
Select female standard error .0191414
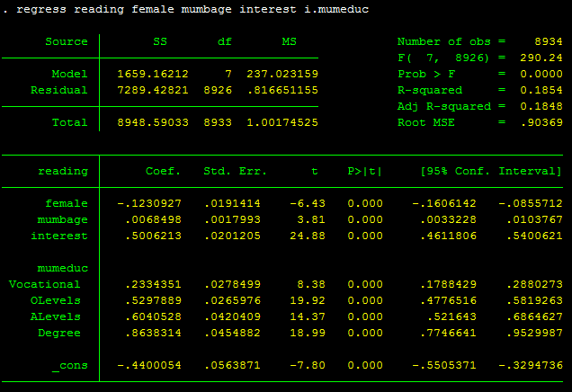pyautogui.click(x=232, y=203)
